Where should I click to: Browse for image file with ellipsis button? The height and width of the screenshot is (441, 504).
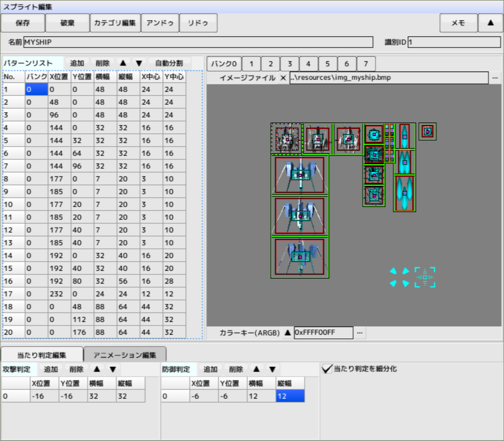click(x=495, y=78)
